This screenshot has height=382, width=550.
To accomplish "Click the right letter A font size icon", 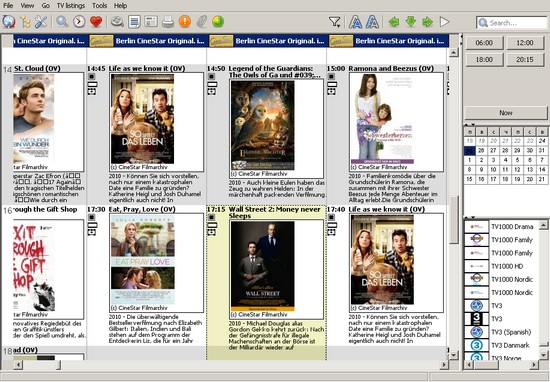I will 372,22.
